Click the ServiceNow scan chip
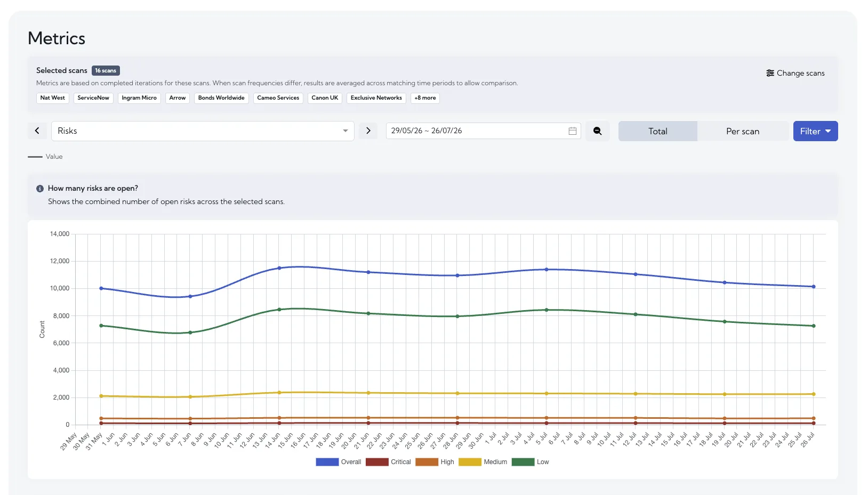868x495 pixels. [93, 98]
